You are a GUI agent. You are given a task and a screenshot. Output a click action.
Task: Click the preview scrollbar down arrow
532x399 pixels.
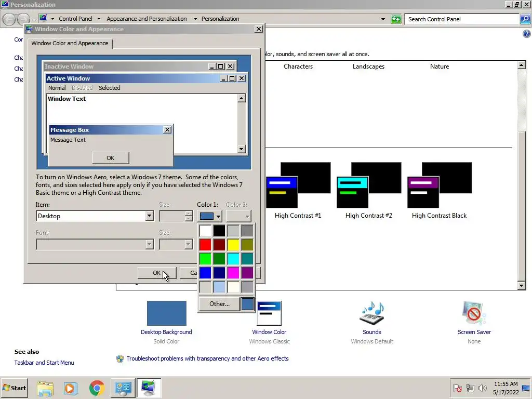pos(241,149)
